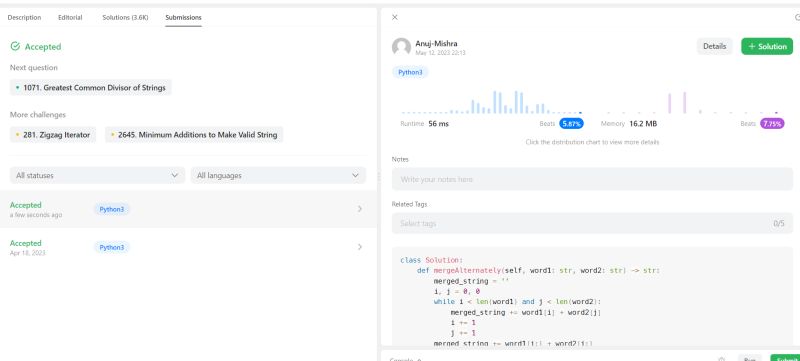Screen dimensions: 800x361
Task: Click Anuj-Mishra's profile avatar
Action: point(401,47)
